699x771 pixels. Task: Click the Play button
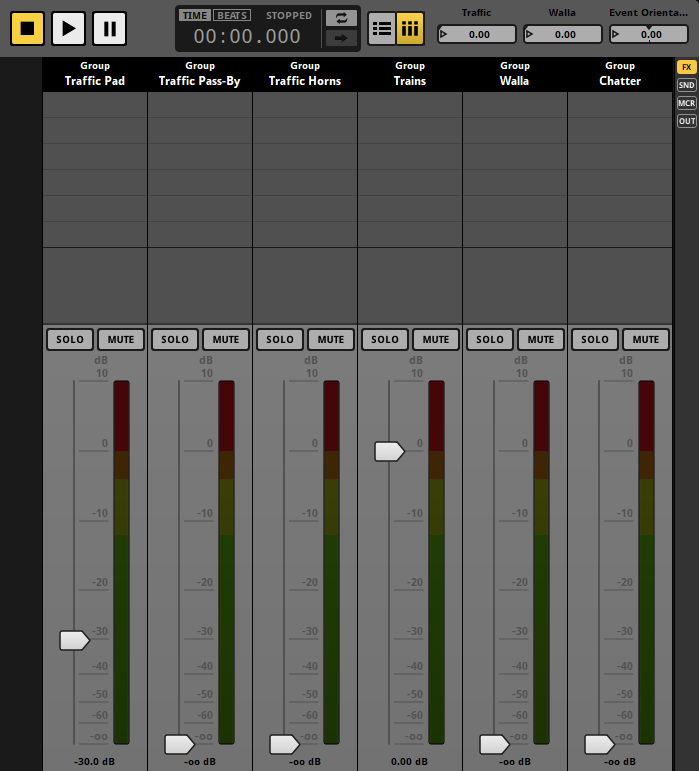pyautogui.click(x=68, y=28)
